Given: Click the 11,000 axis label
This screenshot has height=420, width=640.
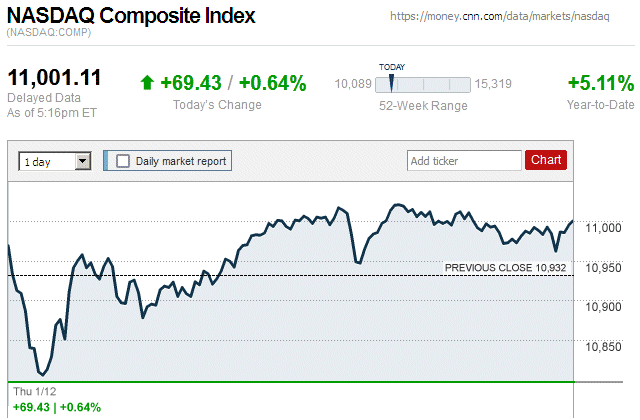Looking at the screenshot, I should coord(603,228).
